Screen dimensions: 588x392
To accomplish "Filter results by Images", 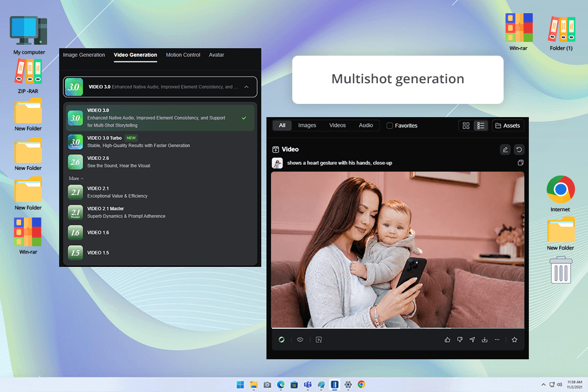I will pos(307,126).
